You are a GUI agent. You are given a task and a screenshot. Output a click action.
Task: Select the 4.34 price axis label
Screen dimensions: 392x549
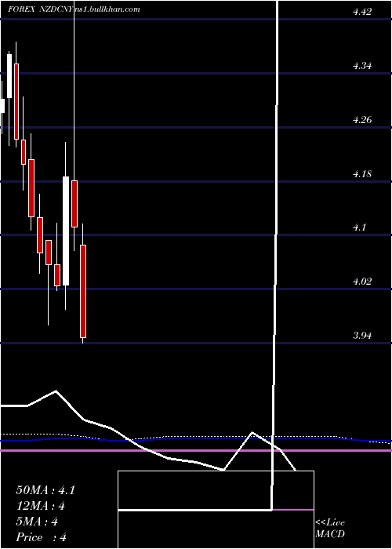tap(361, 66)
